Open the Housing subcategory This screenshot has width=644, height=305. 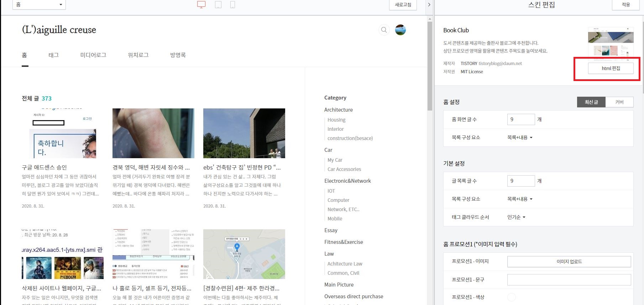click(336, 120)
